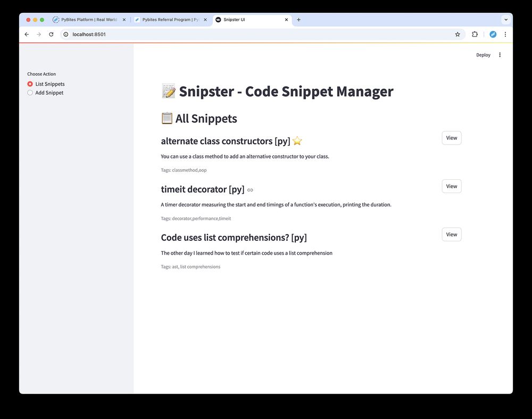
Task: Click the All Snippets heading
Action: tap(199, 119)
